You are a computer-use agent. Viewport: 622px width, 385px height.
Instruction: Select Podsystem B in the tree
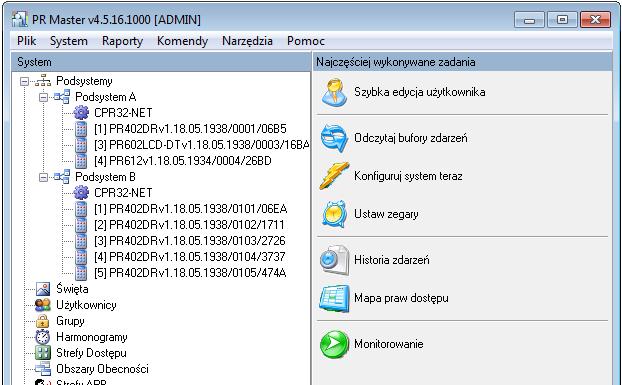click(x=106, y=177)
